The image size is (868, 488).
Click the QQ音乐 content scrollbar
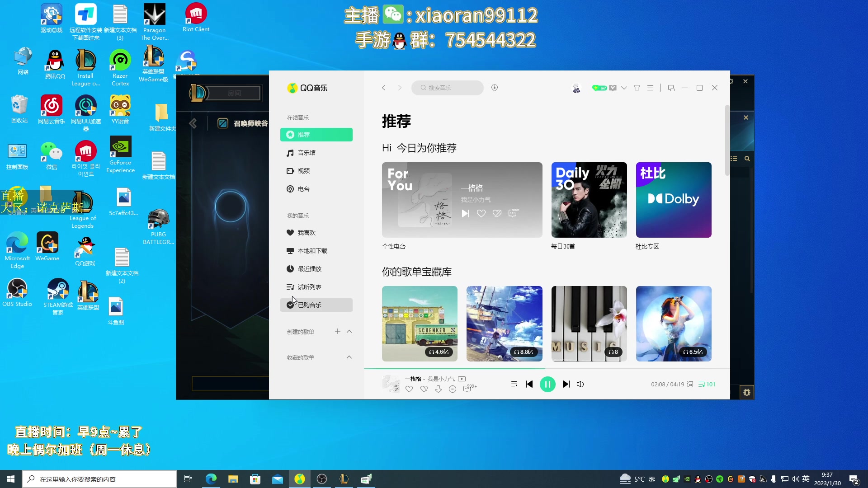(x=727, y=140)
